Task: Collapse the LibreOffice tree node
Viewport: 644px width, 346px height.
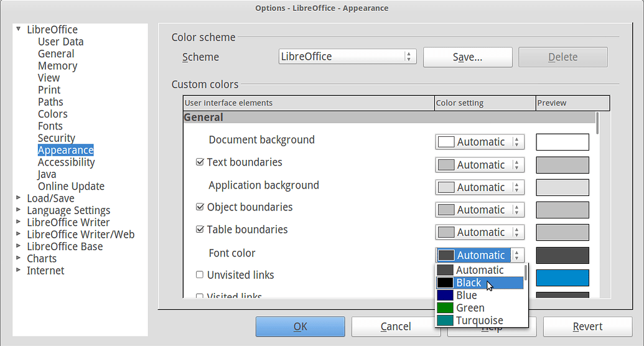Action: pyautogui.click(x=19, y=29)
